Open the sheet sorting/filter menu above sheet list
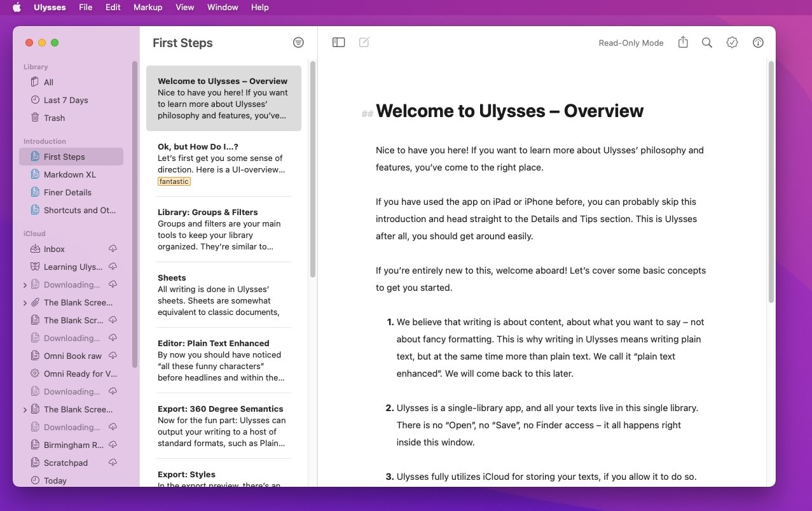This screenshot has height=511, width=812. point(298,42)
